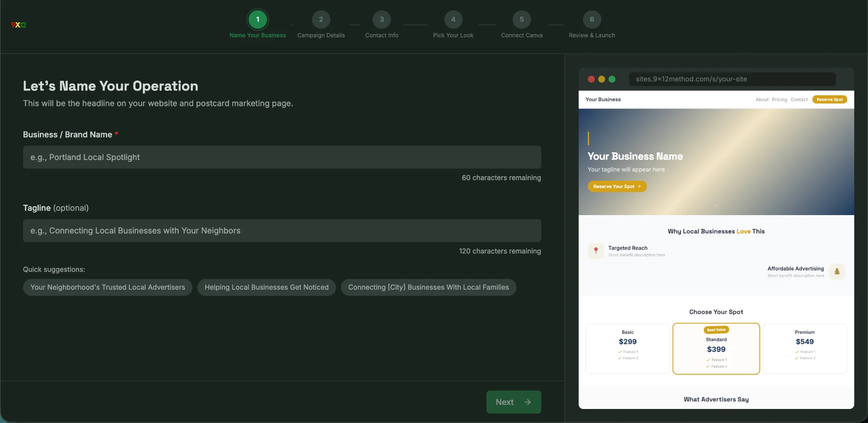Click the Affordable Advertising money icon
868x423 pixels.
click(837, 271)
